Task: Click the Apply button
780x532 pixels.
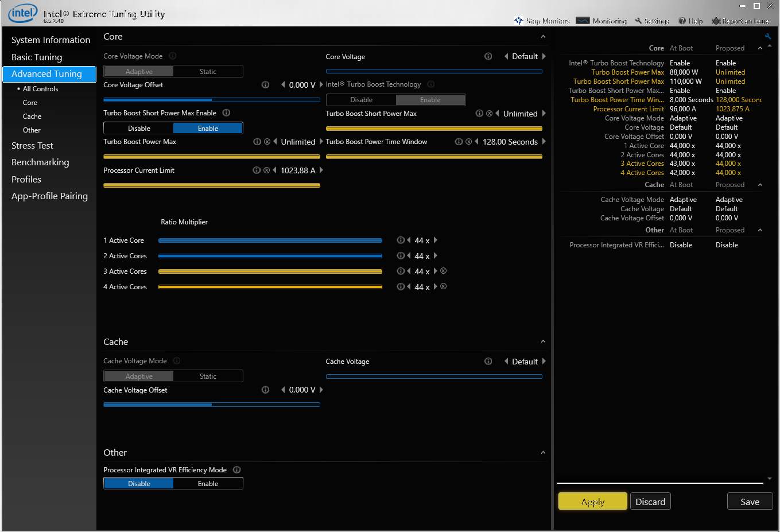Action: pos(592,501)
